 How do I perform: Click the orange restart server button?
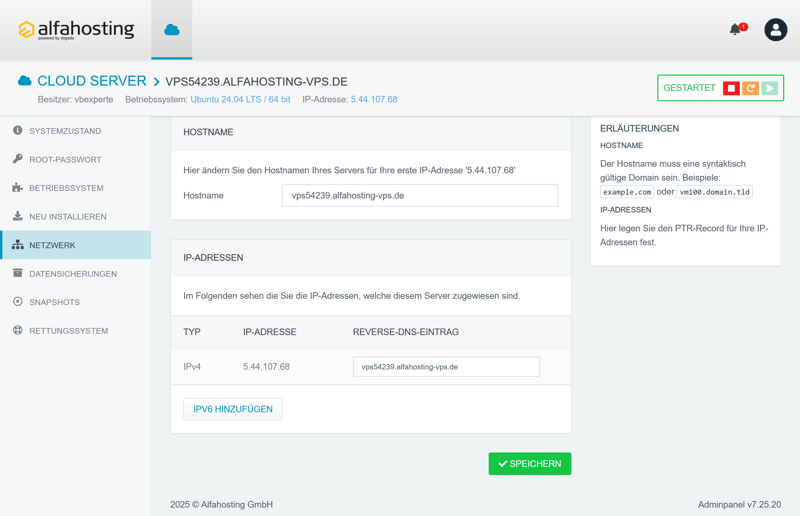coord(751,88)
